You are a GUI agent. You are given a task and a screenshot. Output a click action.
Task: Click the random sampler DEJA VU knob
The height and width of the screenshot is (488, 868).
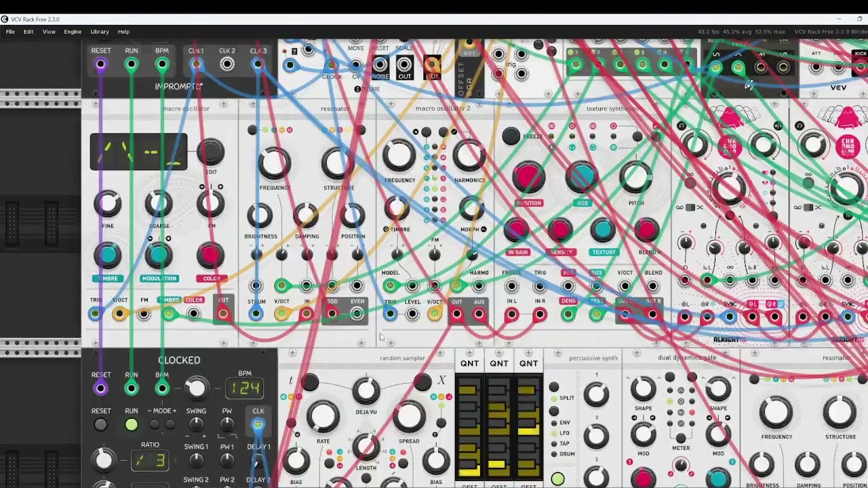click(366, 390)
